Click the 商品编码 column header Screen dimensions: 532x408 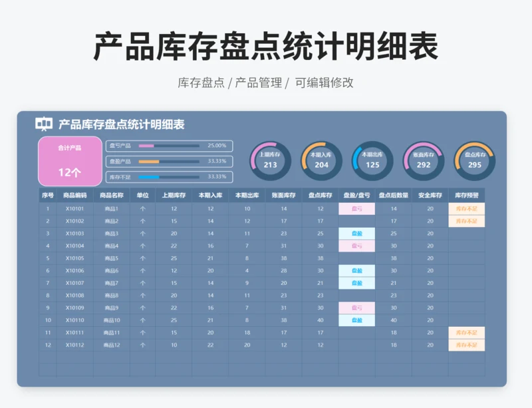[x=75, y=195]
